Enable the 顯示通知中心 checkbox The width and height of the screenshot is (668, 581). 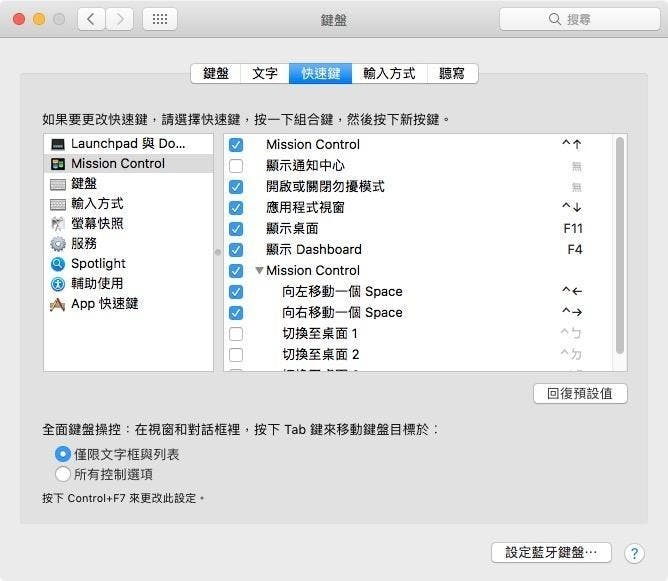pyautogui.click(x=236, y=166)
